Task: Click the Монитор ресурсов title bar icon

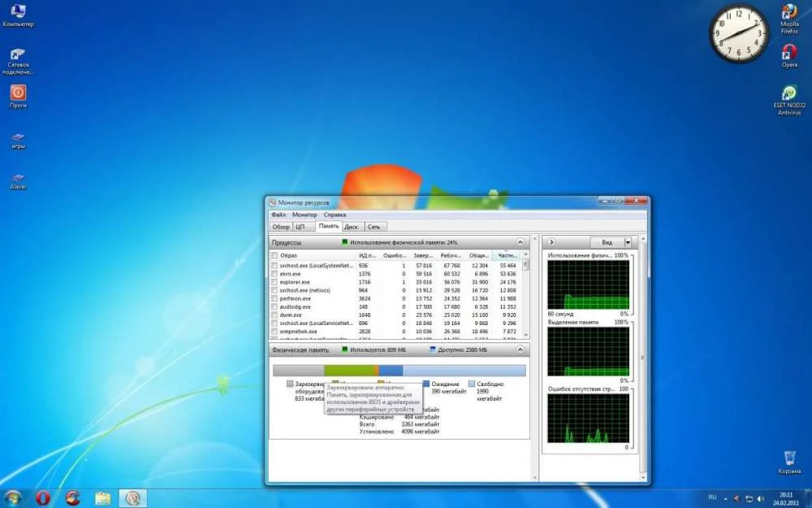Action: coord(273,202)
